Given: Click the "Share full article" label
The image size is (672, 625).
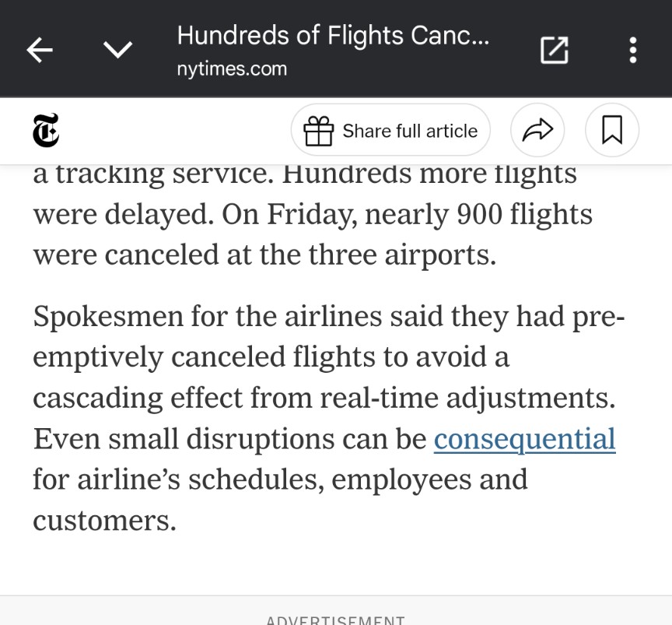Looking at the screenshot, I should (x=410, y=131).
